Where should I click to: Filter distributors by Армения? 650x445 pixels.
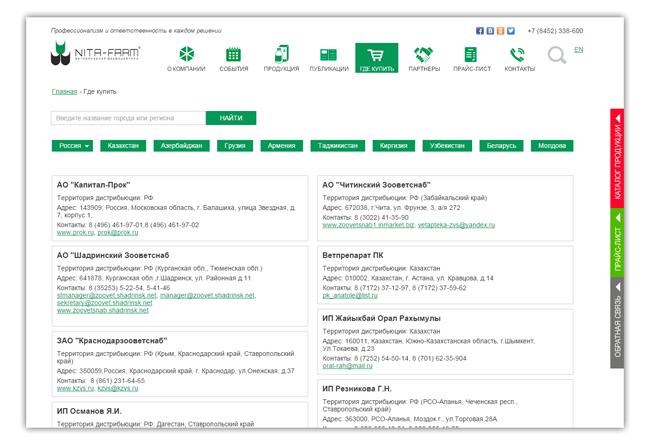[281, 146]
